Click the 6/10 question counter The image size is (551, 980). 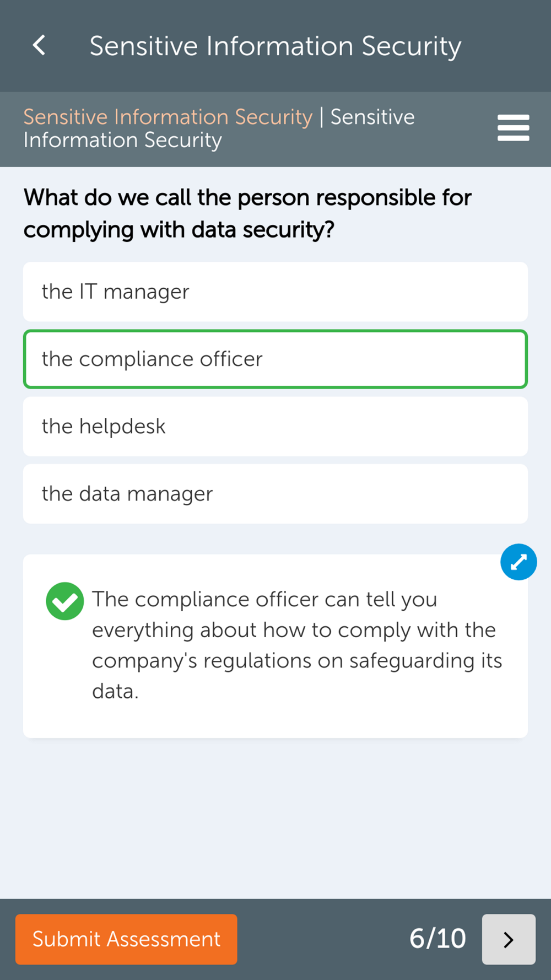[x=437, y=938]
